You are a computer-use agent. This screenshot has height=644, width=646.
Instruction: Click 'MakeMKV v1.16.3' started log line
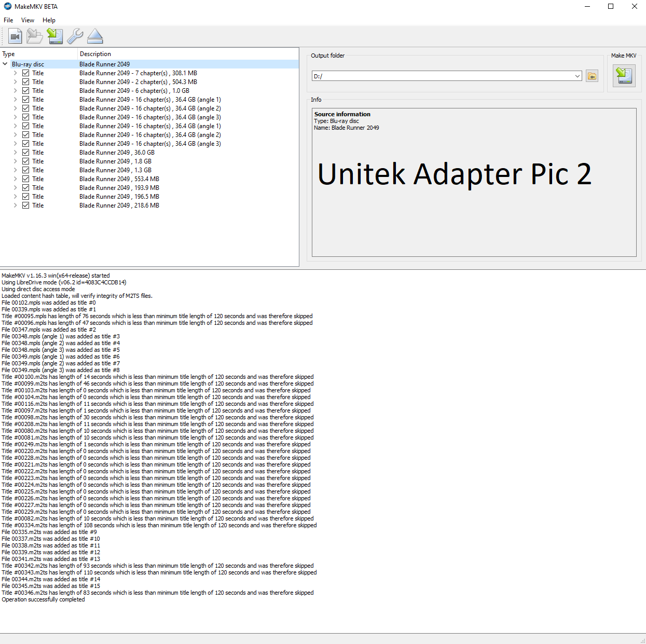tap(56, 276)
